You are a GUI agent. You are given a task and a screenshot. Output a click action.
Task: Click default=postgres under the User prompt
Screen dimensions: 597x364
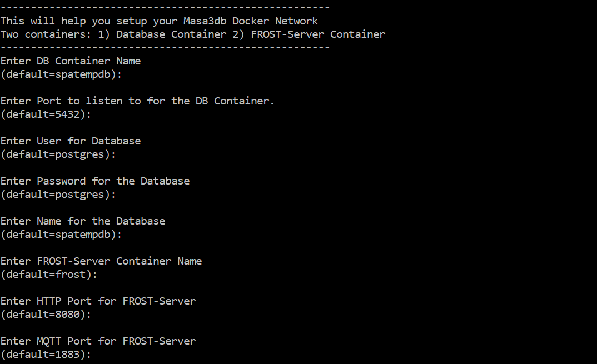pyautogui.click(x=58, y=154)
